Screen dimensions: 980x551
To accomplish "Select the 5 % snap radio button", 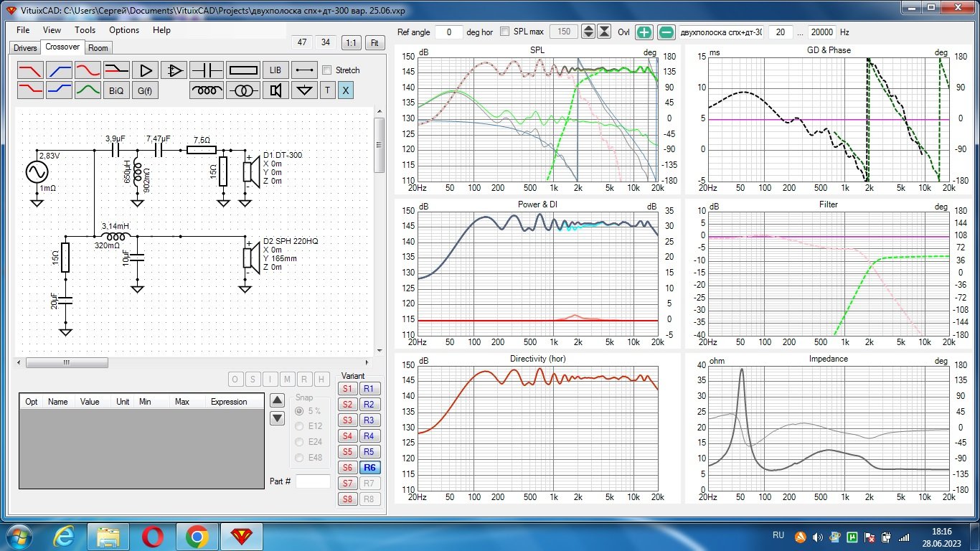I will tap(299, 411).
